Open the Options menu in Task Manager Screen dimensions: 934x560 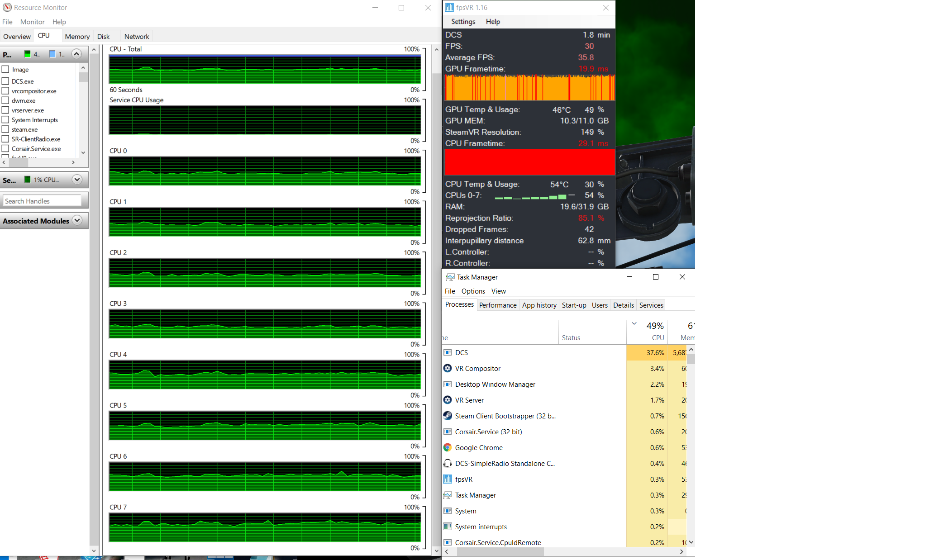point(473,291)
